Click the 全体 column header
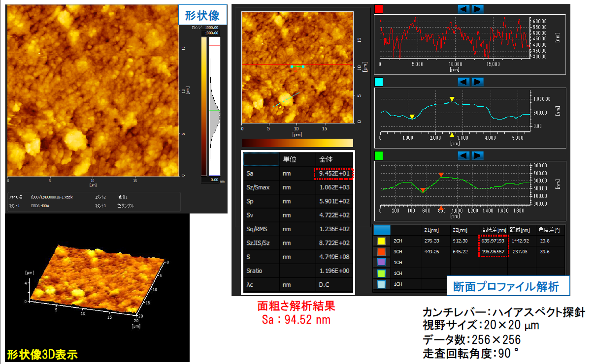The width and height of the screenshot is (593, 364). pos(334,159)
